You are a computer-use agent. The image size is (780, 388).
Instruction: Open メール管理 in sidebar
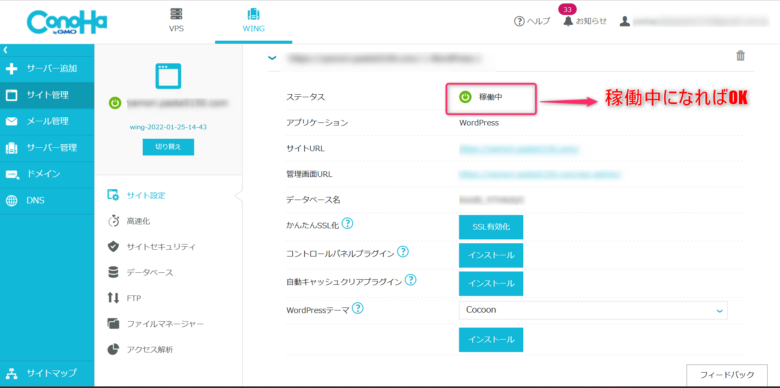47,121
